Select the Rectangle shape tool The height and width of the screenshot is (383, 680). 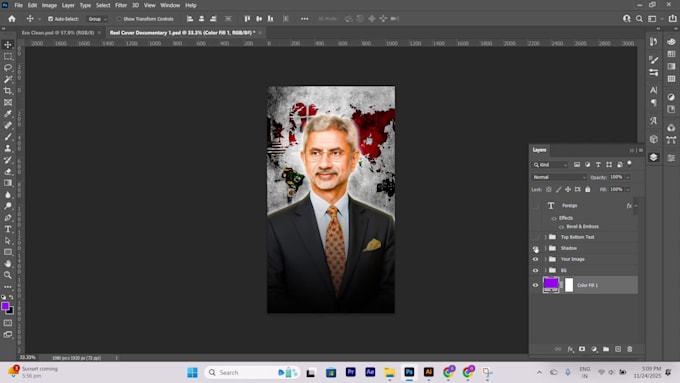(x=8, y=252)
